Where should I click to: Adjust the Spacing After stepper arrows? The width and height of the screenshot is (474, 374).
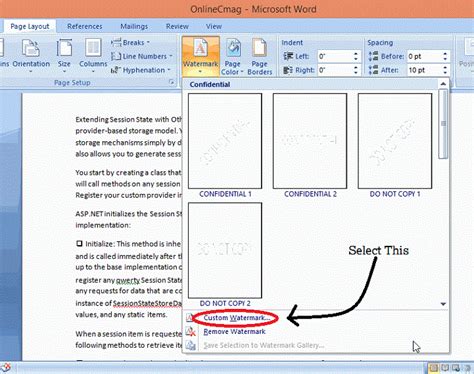(445, 70)
